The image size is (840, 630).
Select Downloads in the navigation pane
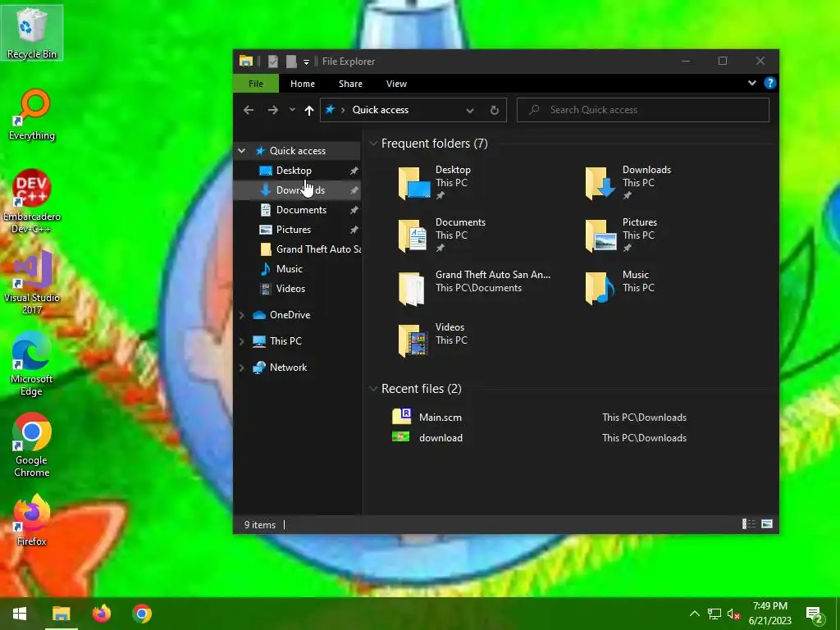[x=297, y=190]
